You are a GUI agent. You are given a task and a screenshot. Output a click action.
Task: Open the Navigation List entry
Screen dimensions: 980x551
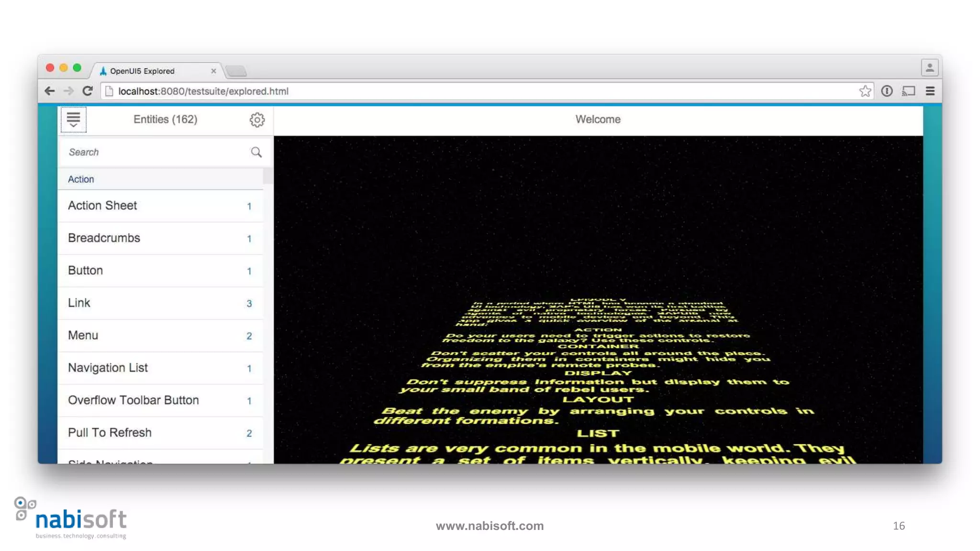tap(108, 368)
